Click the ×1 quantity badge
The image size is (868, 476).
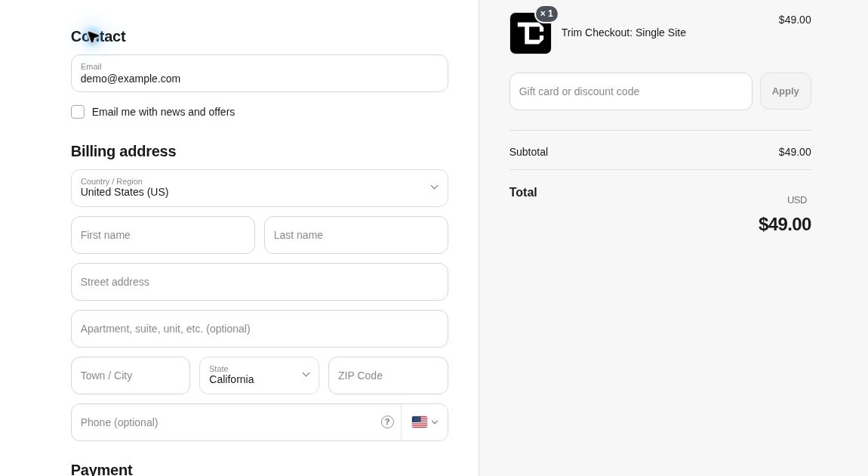(546, 14)
